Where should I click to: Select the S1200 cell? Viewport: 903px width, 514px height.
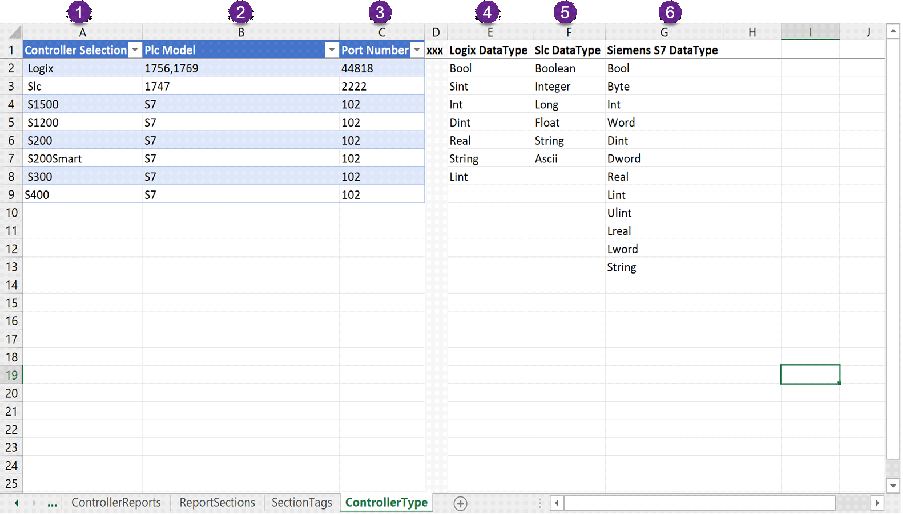pyautogui.click(x=82, y=123)
